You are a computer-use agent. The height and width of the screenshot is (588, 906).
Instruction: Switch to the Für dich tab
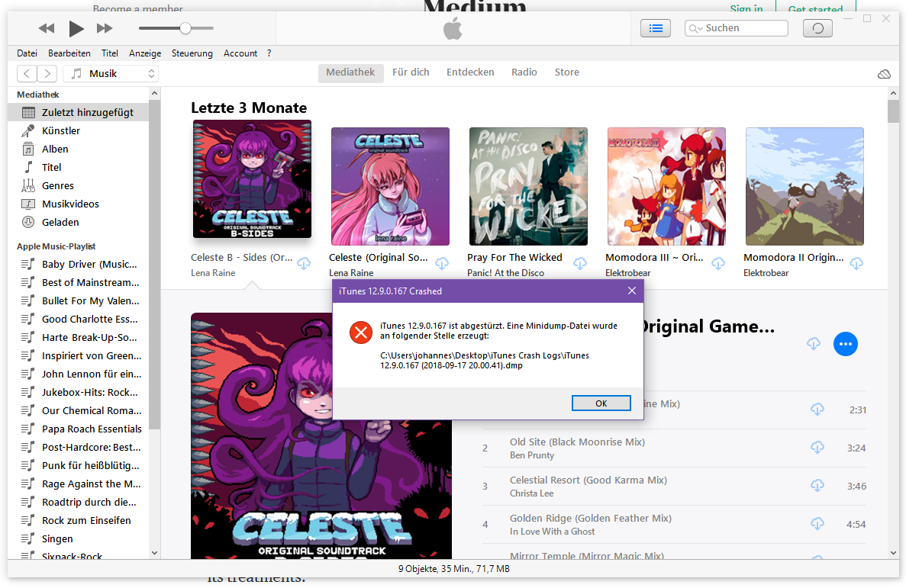(411, 72)
